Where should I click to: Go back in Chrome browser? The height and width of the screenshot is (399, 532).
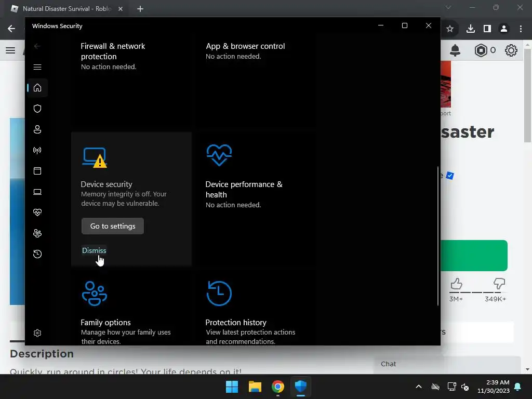pos(11,29)
